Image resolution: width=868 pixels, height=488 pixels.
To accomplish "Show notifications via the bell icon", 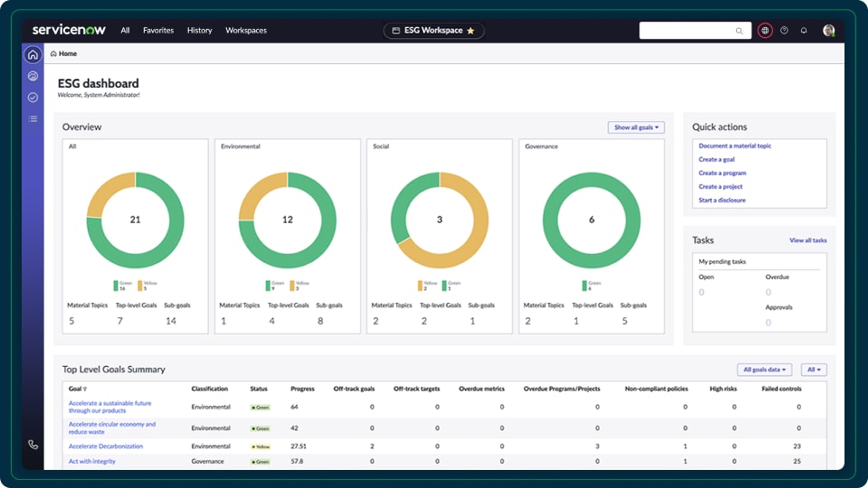I will [804, 31].
